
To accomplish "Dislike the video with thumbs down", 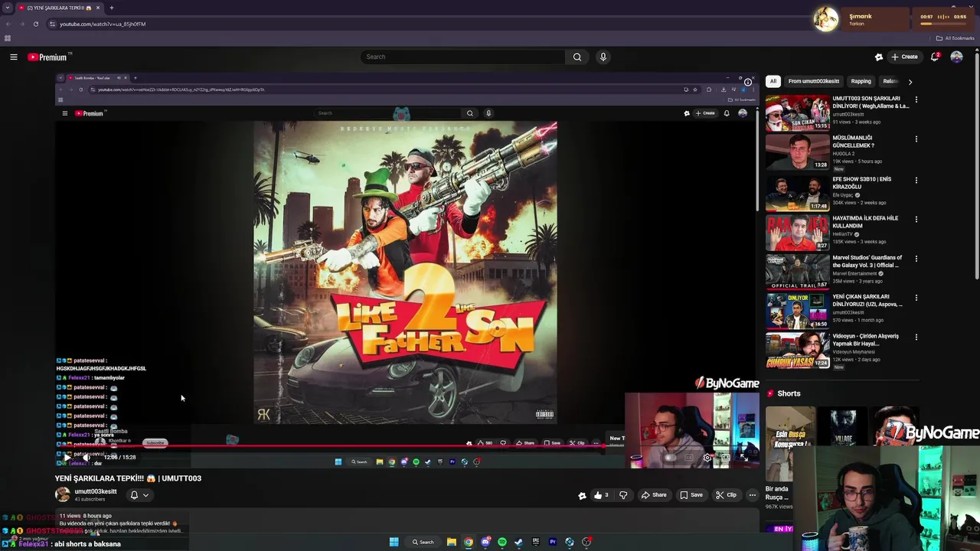I will click(623, 495).
